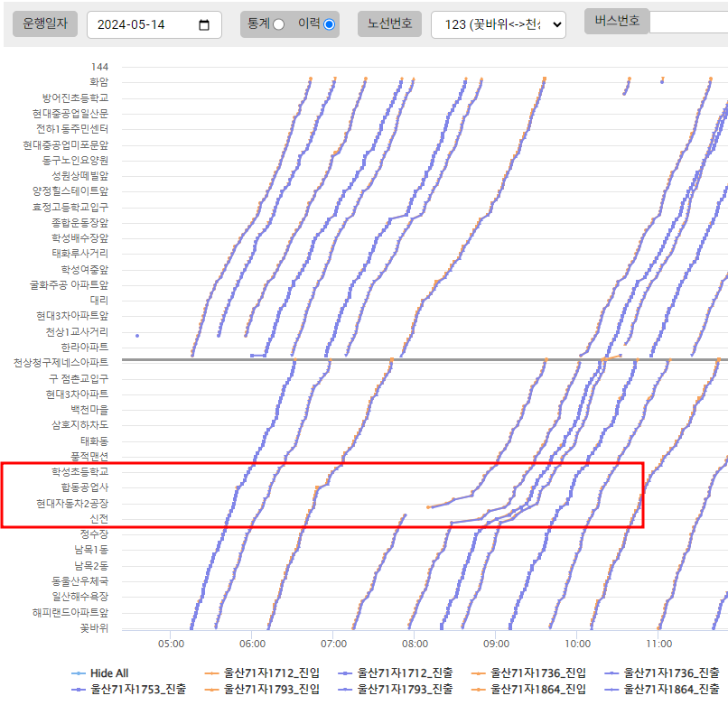Select the 이력 radio button
The width and height of the screenshot is (728, 705).
[x=329, y=24]
